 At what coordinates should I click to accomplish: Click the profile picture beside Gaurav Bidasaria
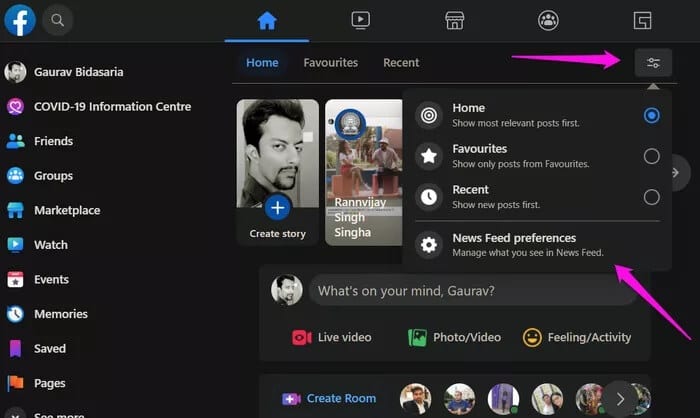click(15, 72)
